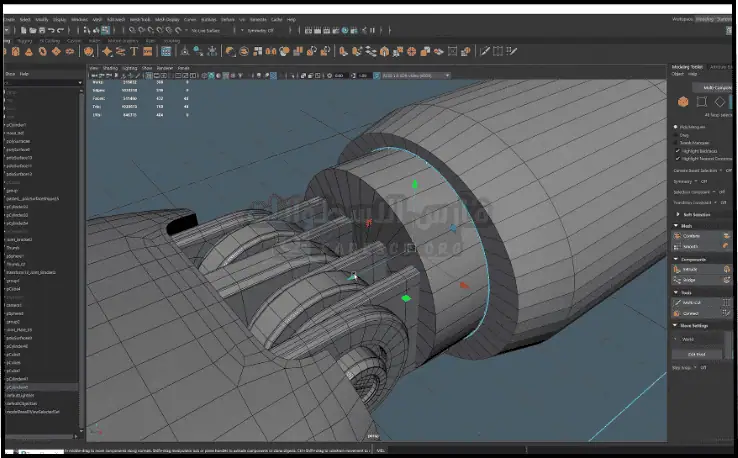Click the No Live Surface field

(205, 31)
